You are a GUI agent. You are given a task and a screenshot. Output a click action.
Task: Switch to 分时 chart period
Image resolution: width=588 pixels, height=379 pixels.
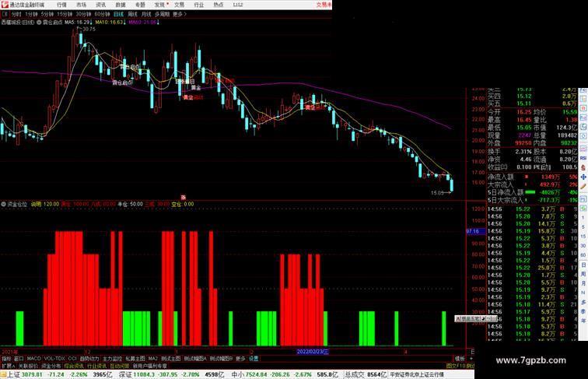[x=16, y=14]
